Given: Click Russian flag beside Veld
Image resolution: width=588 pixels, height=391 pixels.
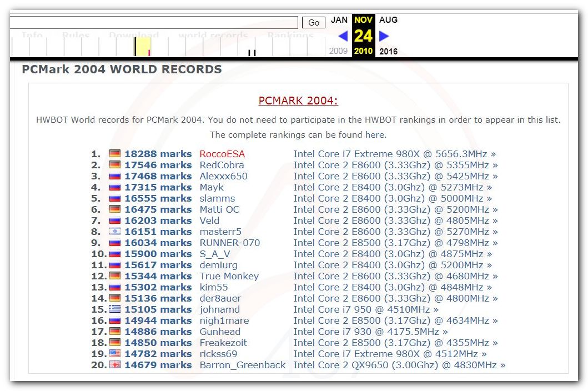Looking at the screenshot, I should pyautogui.click(x=115, y=220).
